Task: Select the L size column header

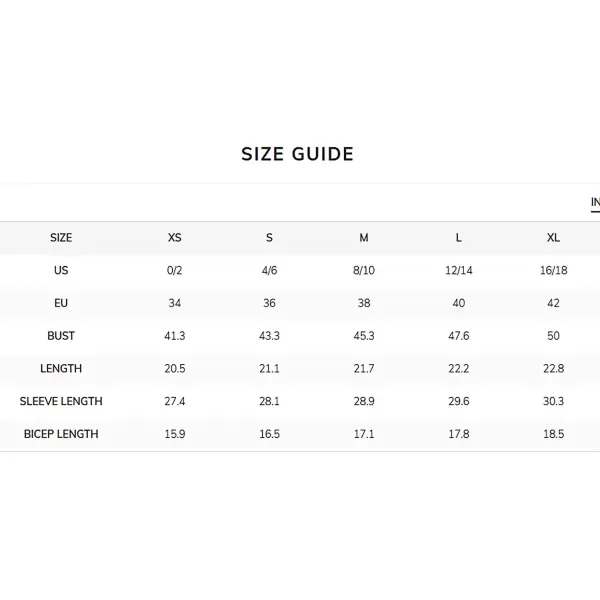Action: (458, 238)
